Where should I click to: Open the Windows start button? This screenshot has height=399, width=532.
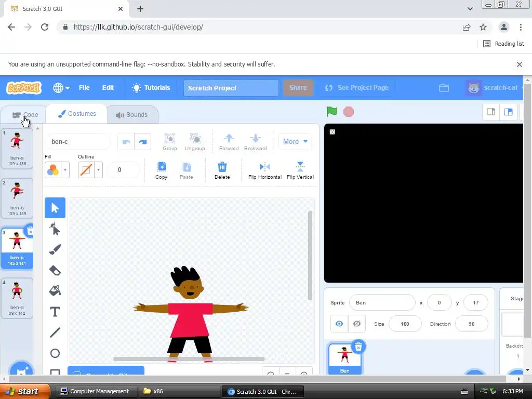click(x=25, y=391)
